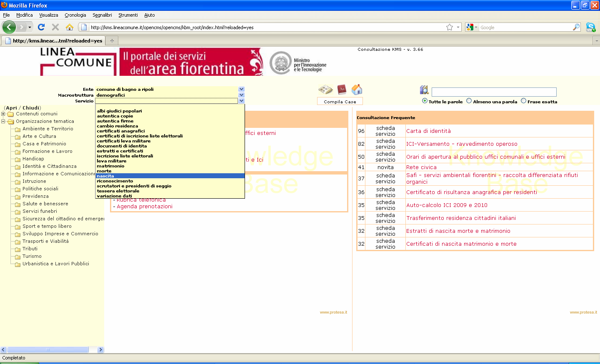Open the Cronologia menu
The image size is (600, 364).
click(75, 15)
